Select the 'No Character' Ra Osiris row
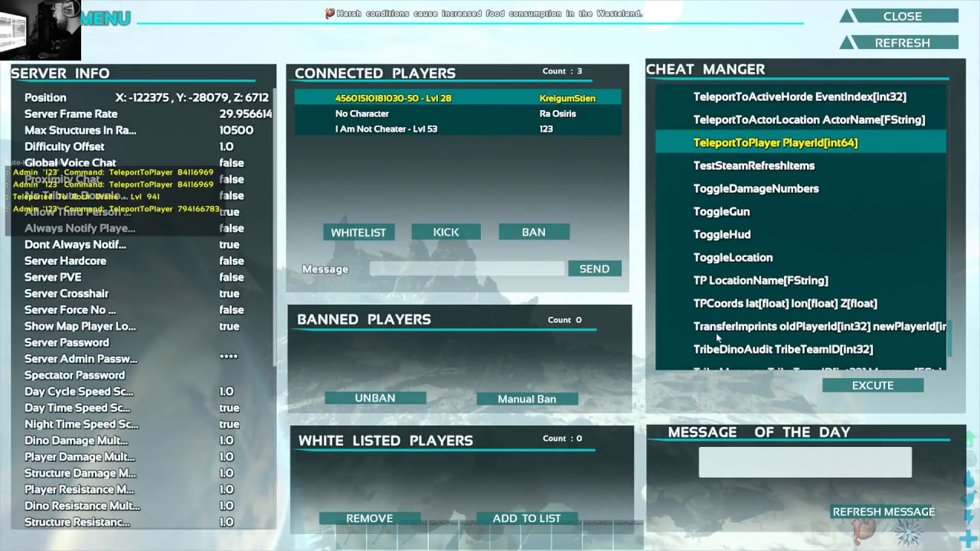Viewport: 980px width, 551px height. (458, 113)
